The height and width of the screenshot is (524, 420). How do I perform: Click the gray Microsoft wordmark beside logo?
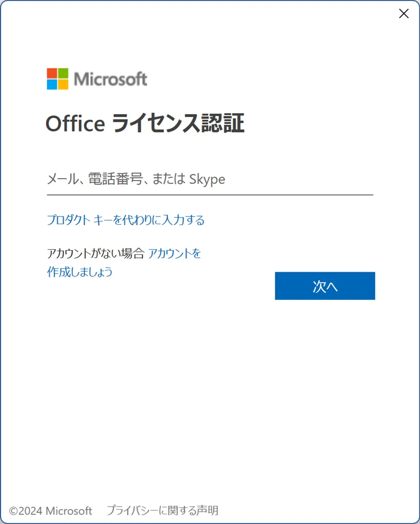[x=110, y=79]
